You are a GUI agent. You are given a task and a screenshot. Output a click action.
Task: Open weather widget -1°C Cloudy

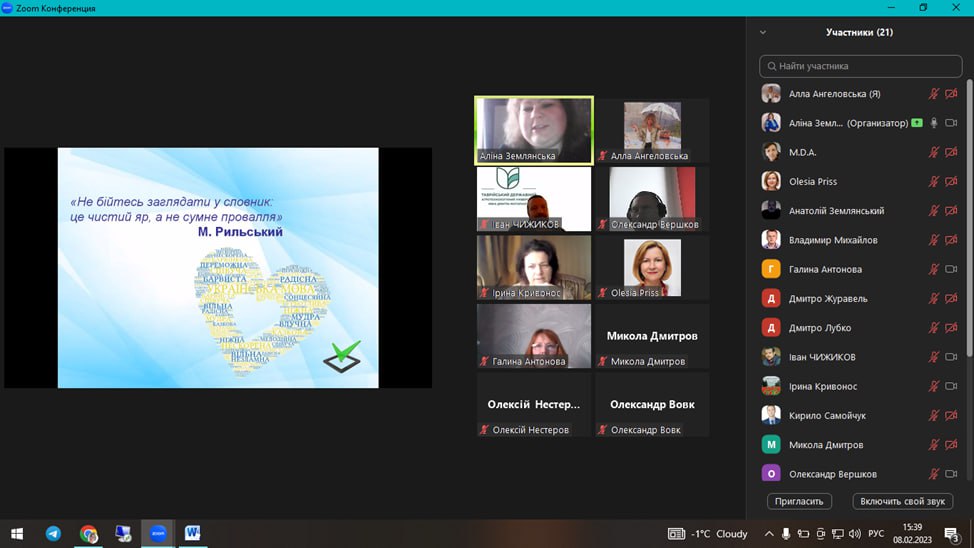point(708,534)
